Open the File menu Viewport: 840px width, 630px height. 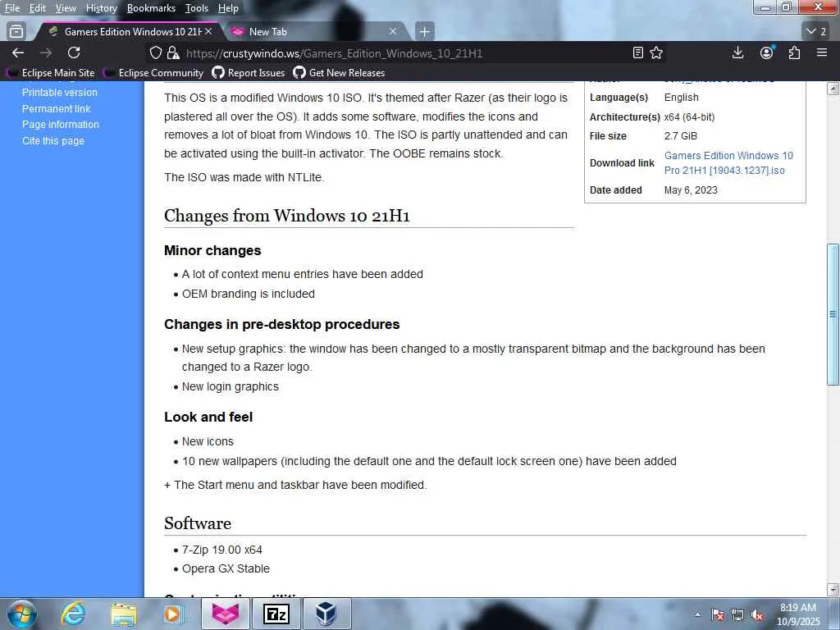pyautogui.click(x=12, y=8)
